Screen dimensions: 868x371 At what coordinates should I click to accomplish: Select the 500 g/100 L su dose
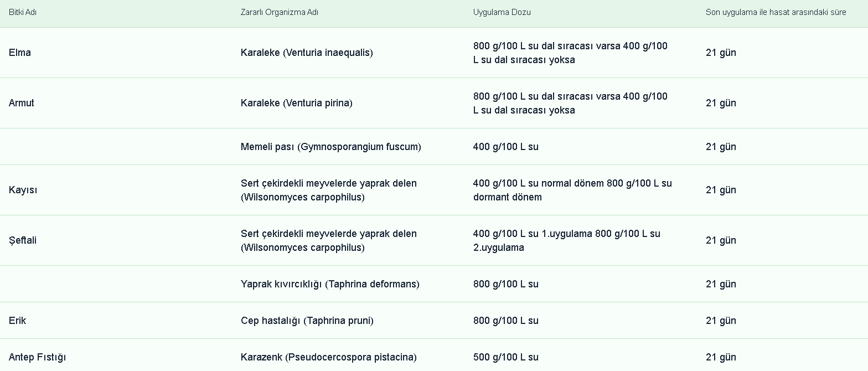(505, 357)
